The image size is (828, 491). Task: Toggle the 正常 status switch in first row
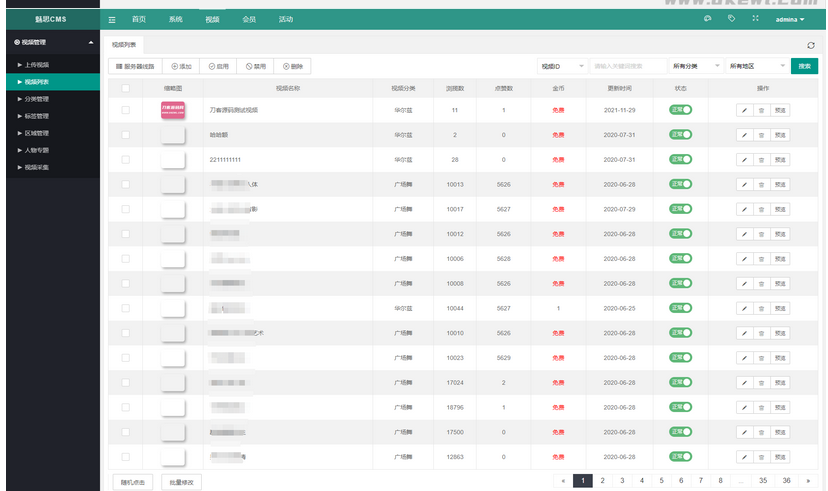coord(681,110)
